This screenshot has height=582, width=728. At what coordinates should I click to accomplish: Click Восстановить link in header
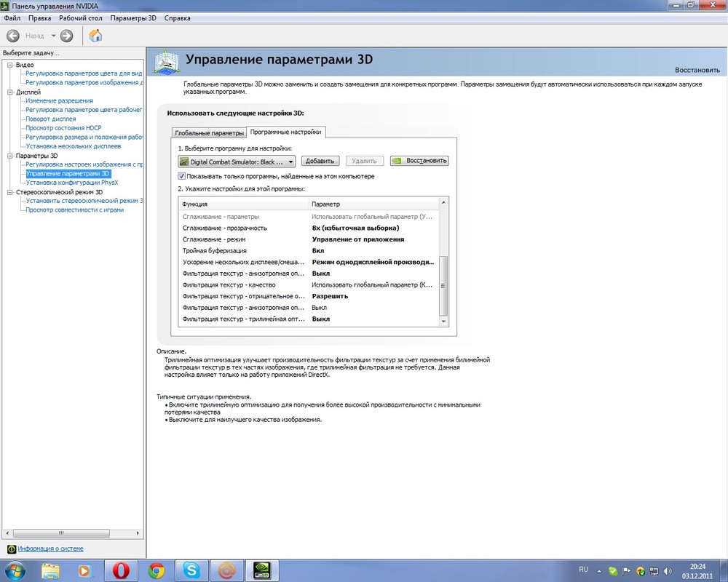[x=697, y=70]
